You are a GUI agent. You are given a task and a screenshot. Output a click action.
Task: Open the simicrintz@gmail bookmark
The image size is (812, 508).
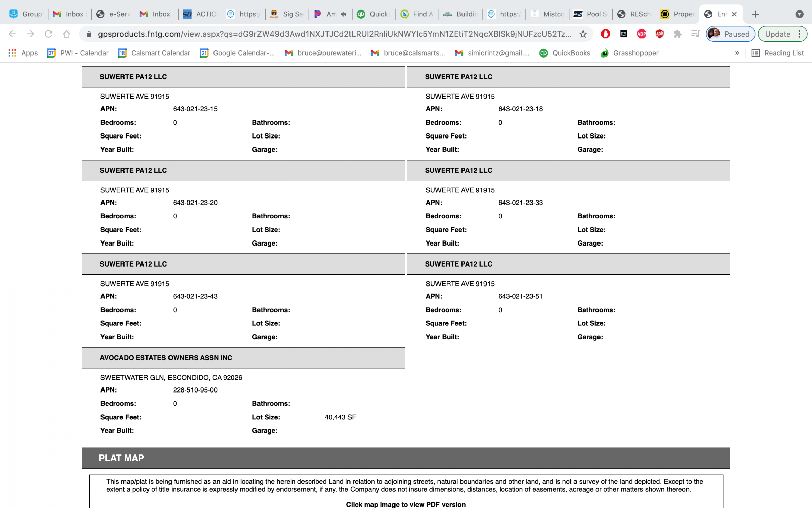point(492,53)
